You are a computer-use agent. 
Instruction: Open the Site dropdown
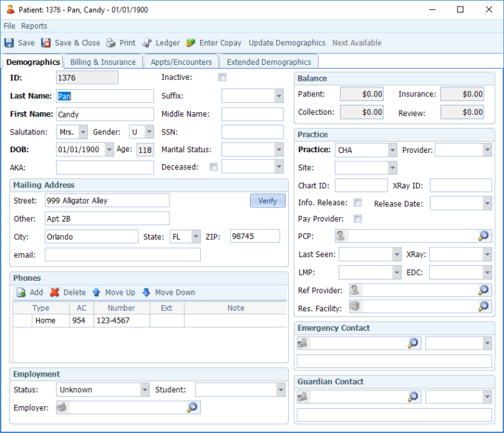(392, 168)
